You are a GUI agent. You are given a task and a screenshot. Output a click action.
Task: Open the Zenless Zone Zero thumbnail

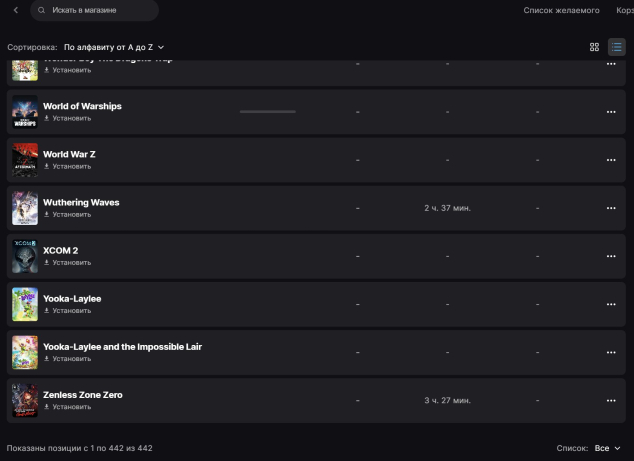point(25,400)
